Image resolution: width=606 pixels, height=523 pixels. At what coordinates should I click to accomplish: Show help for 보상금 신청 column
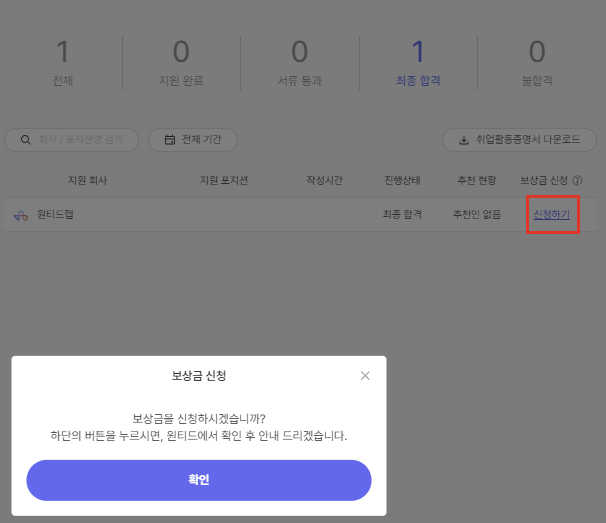pos(577,180)
